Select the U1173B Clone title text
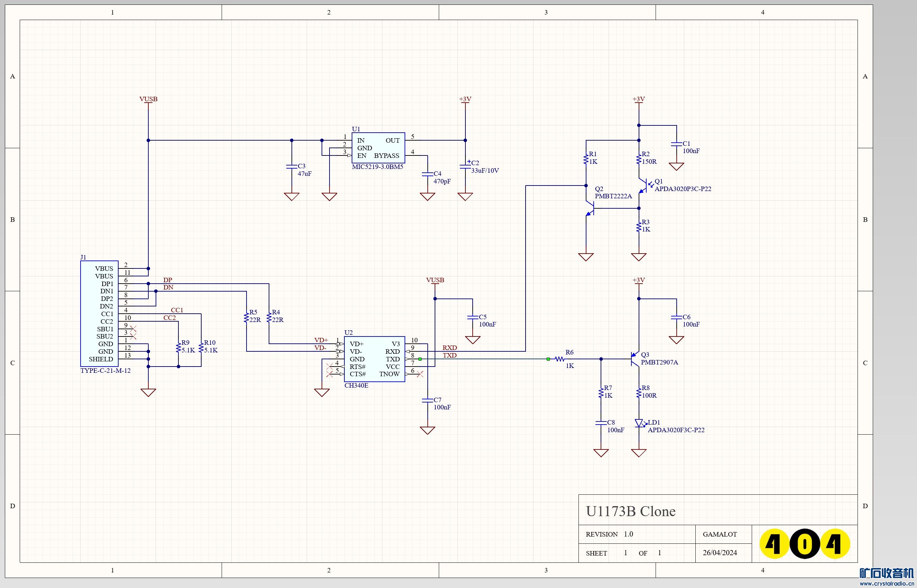The image size is (917, 588). click(630, 511)
